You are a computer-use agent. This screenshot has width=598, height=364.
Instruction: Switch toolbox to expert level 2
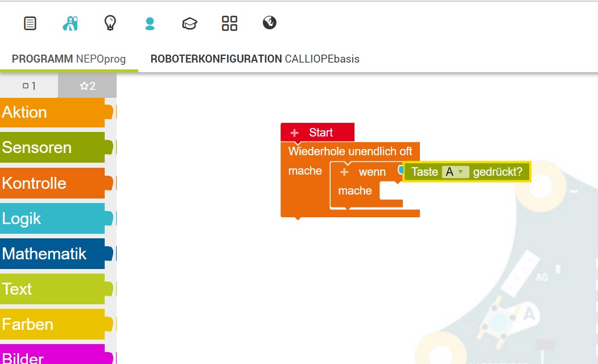pos(88,86)
